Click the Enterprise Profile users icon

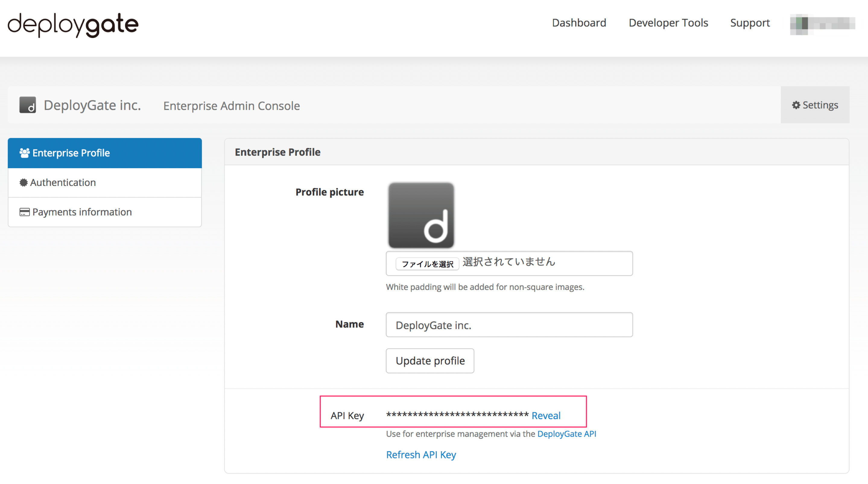(x=24, y=153)
